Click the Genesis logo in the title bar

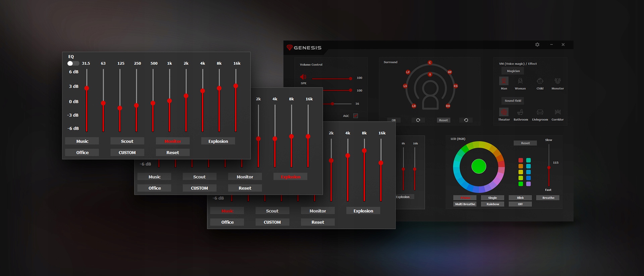pyautogui.click(x=304, y=48)
